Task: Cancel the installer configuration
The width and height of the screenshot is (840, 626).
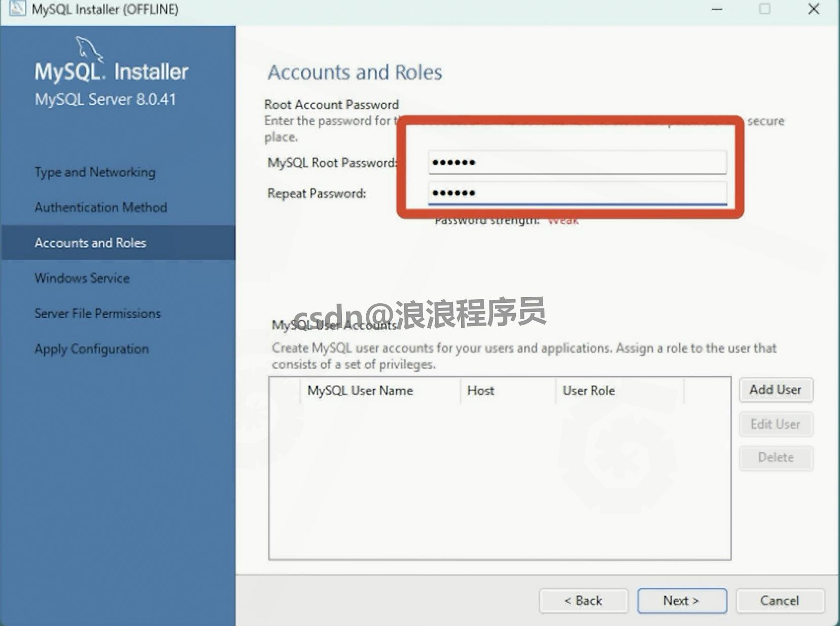Action: pyautogui.click(x=780, y=601)
